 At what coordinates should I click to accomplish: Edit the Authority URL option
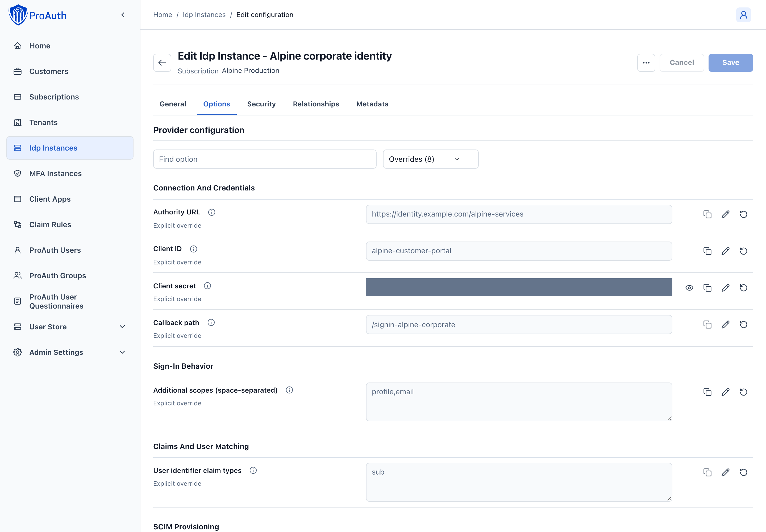(725, 214)
